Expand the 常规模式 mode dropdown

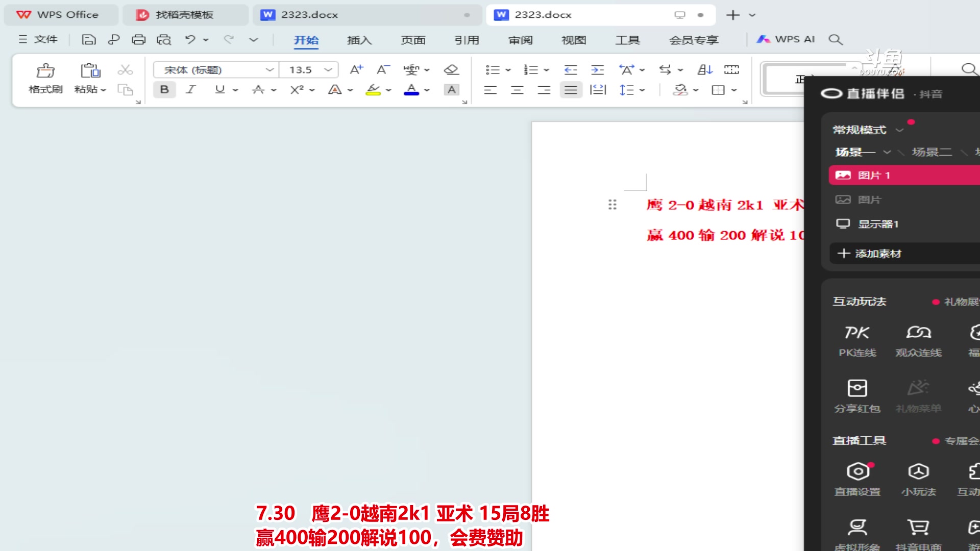tap(899, 130)
